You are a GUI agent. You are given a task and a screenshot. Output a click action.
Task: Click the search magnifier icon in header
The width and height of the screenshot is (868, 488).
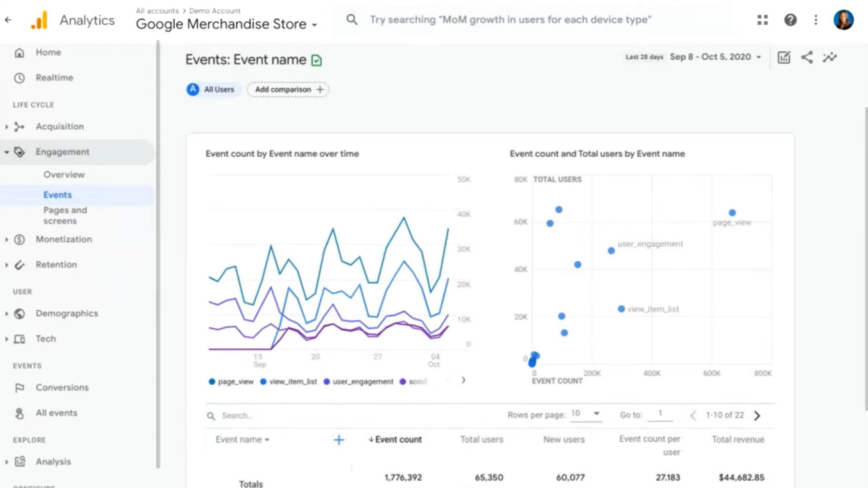[x=352, y=20]
